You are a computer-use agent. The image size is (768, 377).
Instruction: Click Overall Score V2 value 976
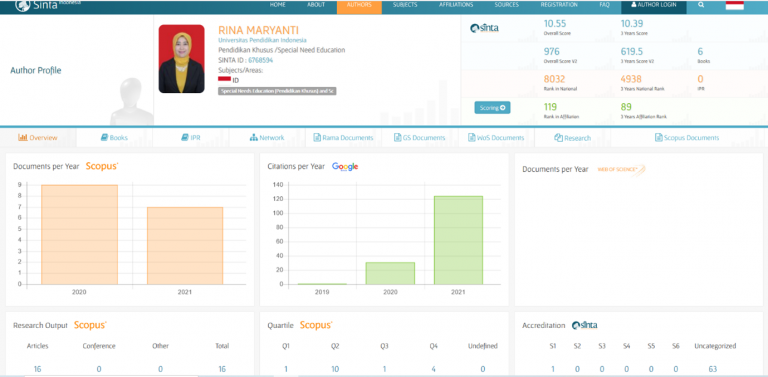pos(552,51)
